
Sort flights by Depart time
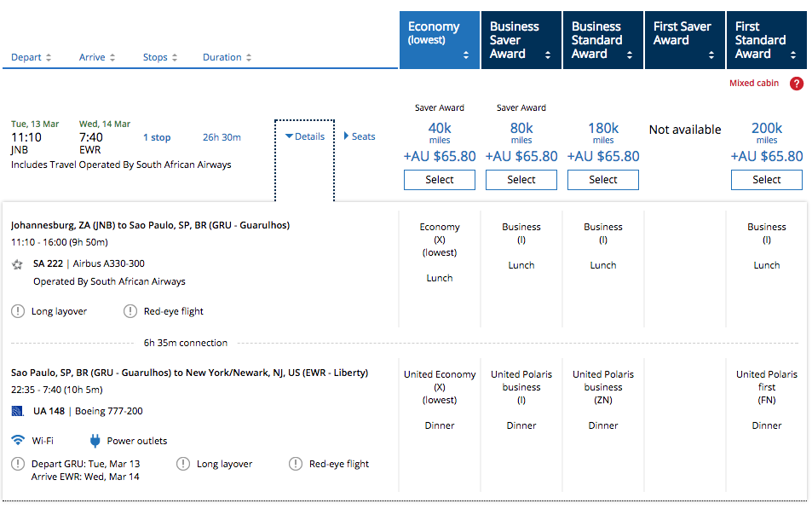point(31,57)
